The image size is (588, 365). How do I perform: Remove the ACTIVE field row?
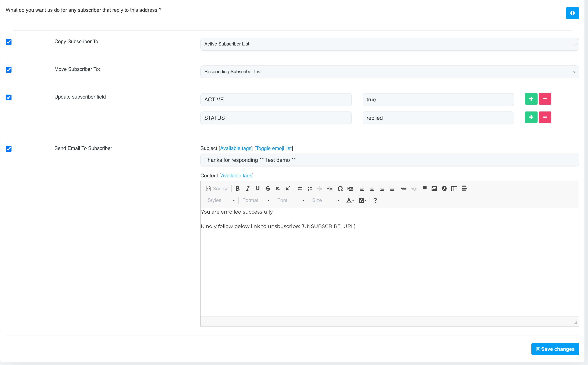[545, 99]
